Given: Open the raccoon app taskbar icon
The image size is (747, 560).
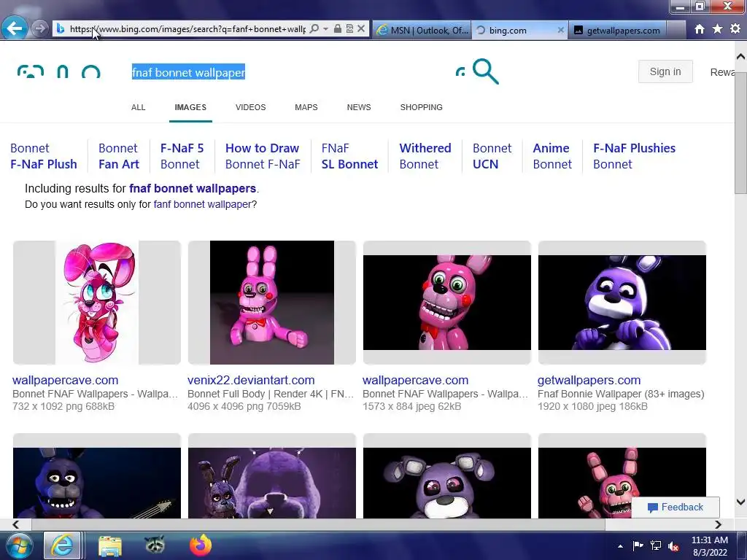Looking at the screenshot, I should (x=155, y=545).
